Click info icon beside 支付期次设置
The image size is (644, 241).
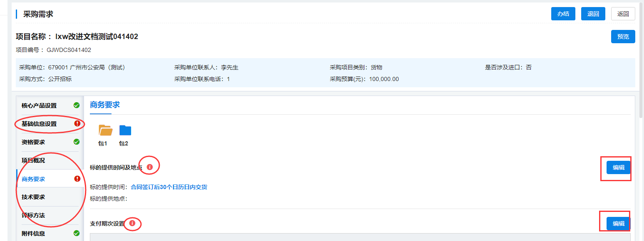132,224
